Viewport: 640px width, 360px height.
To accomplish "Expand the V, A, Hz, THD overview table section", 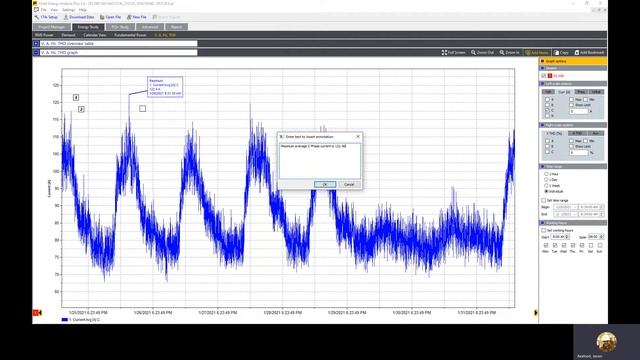I will (x=36, y=43).
